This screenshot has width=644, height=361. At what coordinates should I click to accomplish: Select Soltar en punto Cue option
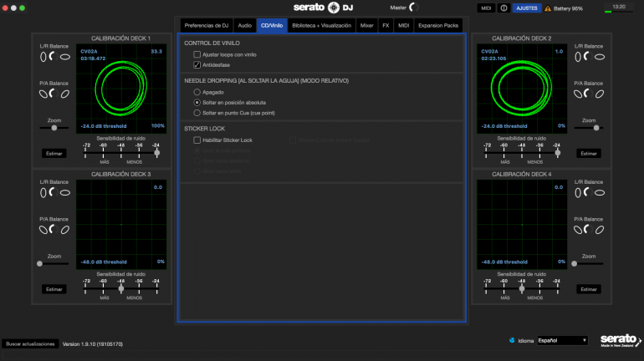[197, 113]
